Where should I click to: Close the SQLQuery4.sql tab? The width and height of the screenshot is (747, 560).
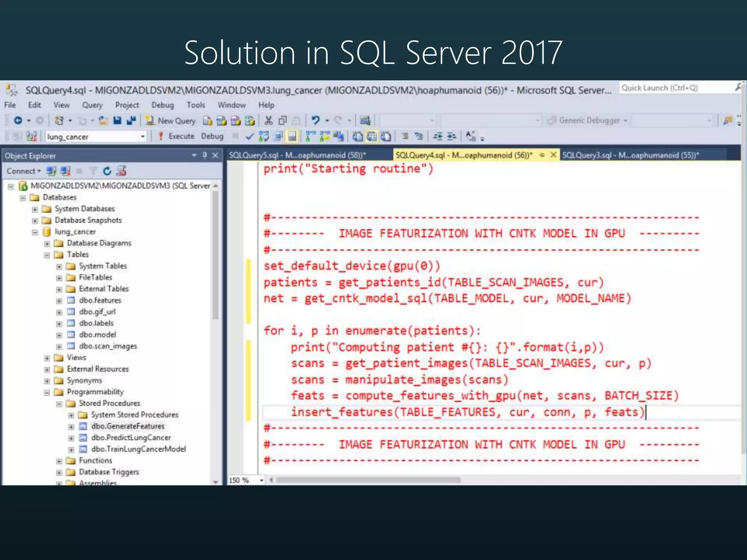pos(553,155)
